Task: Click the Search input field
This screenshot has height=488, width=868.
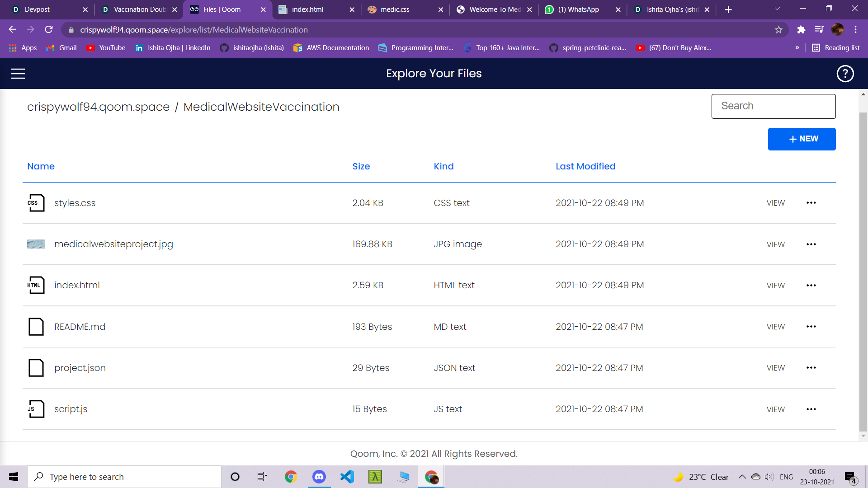Action: 773,106
